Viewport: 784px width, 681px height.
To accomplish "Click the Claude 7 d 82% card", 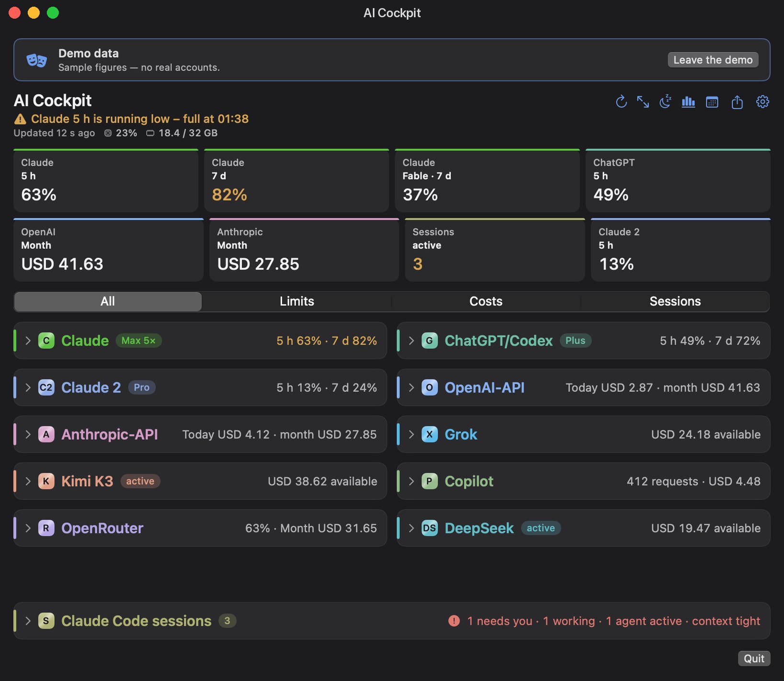I will coord(296,181).
